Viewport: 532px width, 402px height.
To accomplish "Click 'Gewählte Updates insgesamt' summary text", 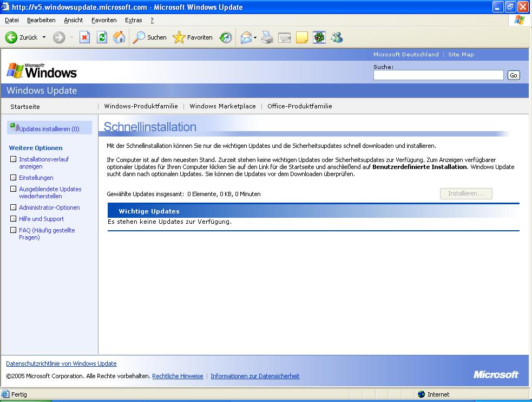I will point(183,194).
